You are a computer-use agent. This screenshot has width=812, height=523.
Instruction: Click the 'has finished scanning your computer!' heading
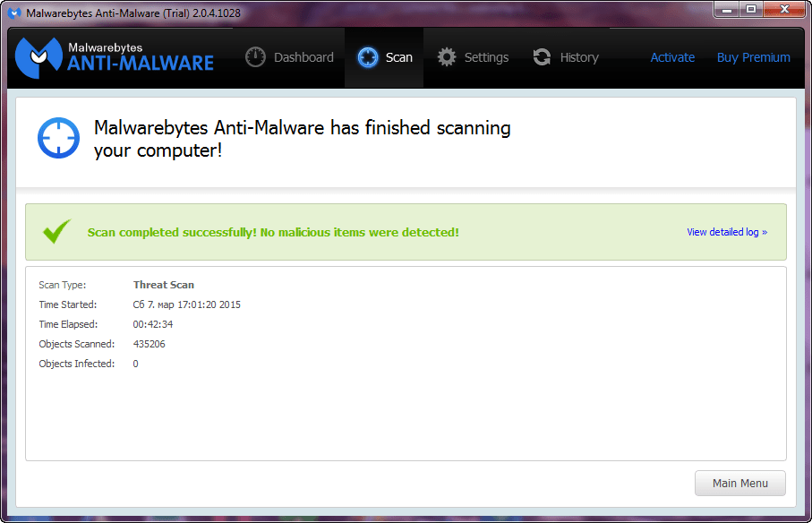click(x=302, y=139)
